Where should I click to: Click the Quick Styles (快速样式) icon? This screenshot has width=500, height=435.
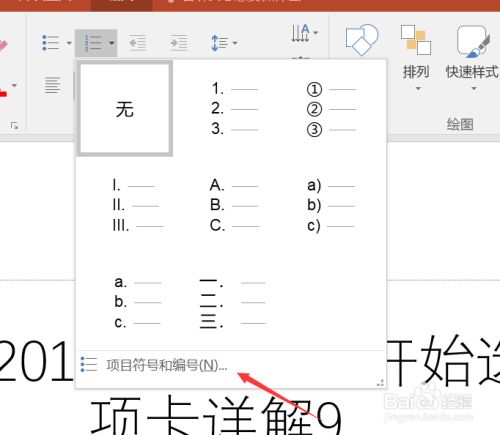473,41
